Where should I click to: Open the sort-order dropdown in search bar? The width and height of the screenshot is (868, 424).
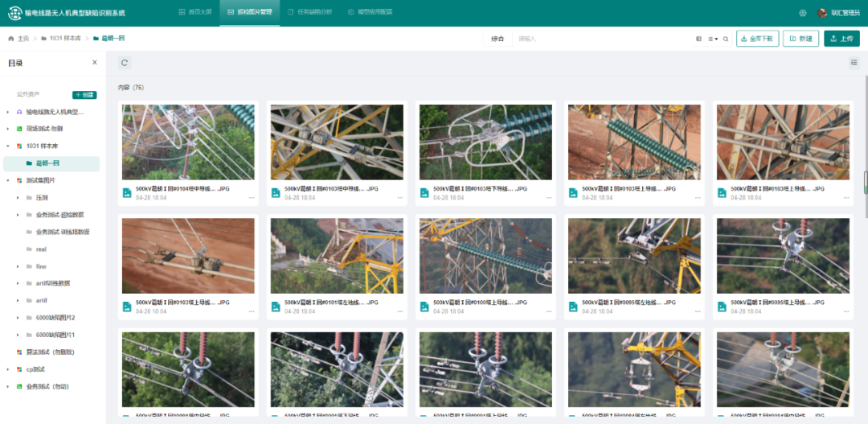click(713, 39)
